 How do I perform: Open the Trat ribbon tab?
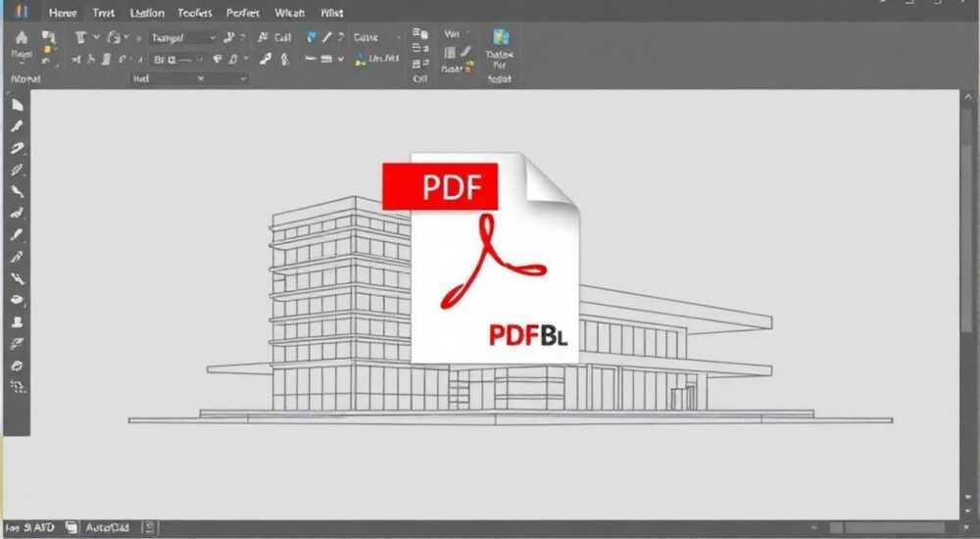(104, 13)
